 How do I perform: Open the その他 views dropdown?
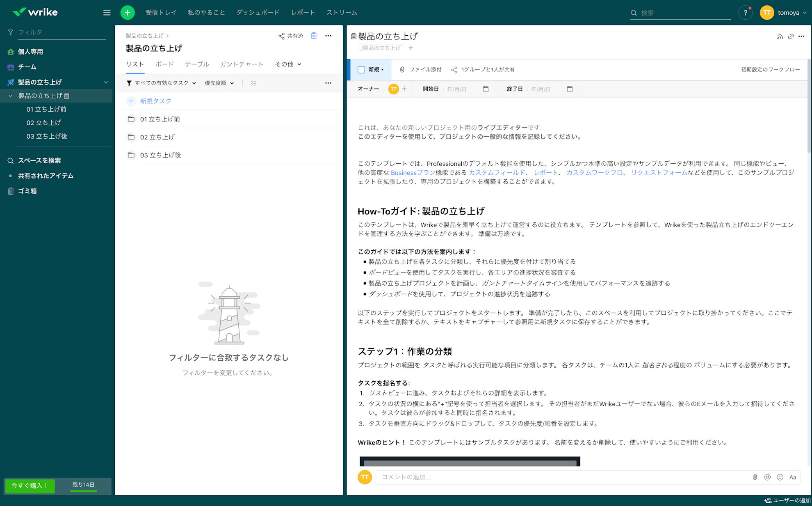tap(288, 64)
